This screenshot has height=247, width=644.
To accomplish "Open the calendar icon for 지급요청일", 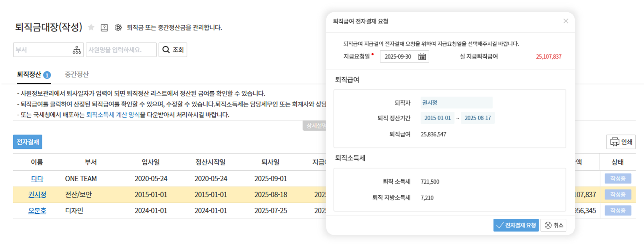I will tap(422, 57).
